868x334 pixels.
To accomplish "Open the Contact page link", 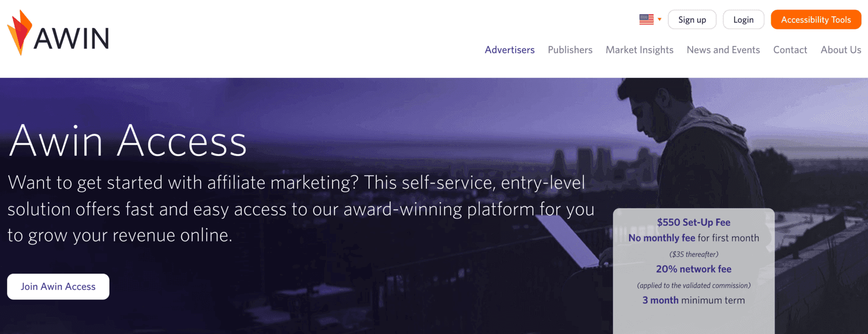I will point(790,50).
